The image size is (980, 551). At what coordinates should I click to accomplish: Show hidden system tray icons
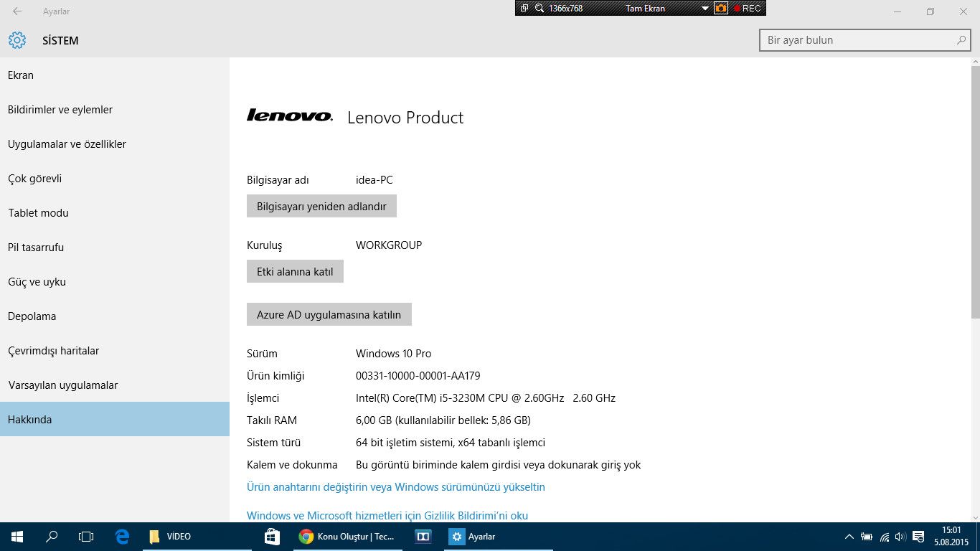click(849, 537)
